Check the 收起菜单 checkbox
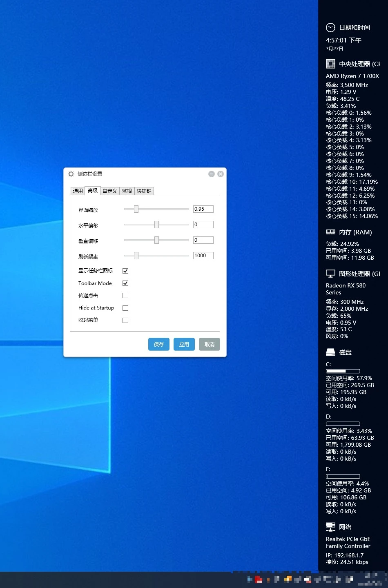Screen dimensions: 388x588 click(x=125, y=320)
